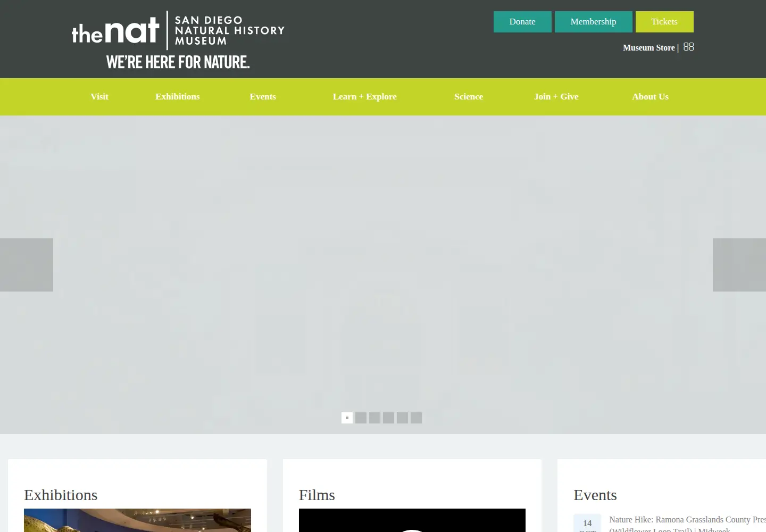Select the third carousel slide indicator
Viewport: 766px width, 532px height.
(374, 418)
